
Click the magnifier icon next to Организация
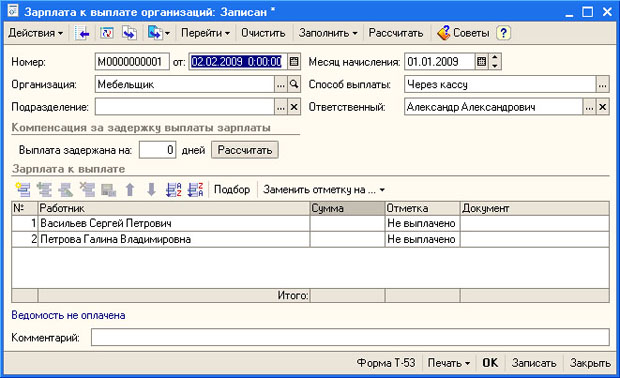click(294, 84)
